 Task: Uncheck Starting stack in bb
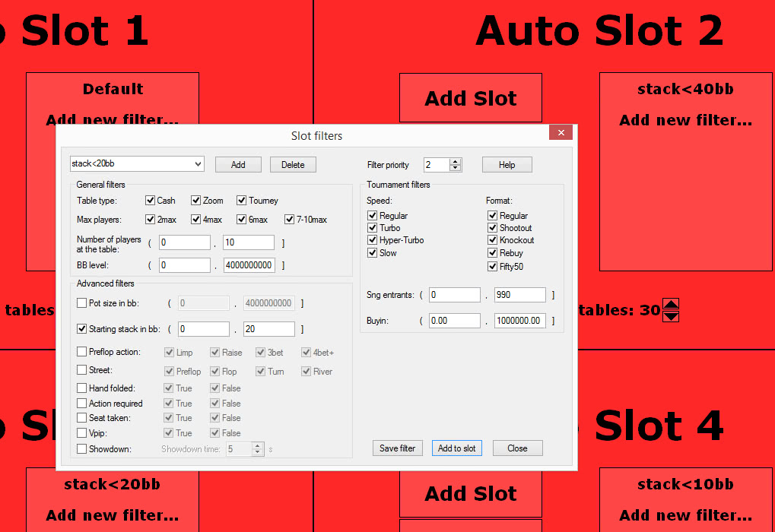[x=81, y=329]
